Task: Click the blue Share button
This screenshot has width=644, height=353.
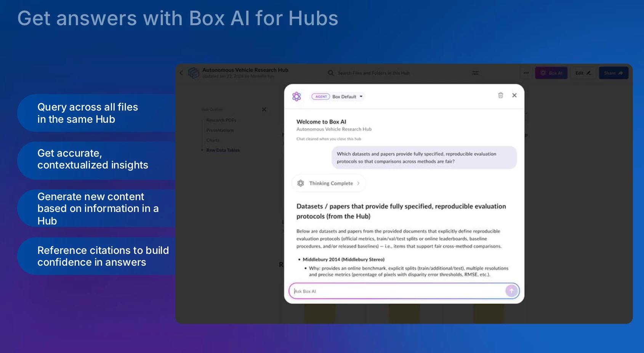Action: (x=614, y=73)
